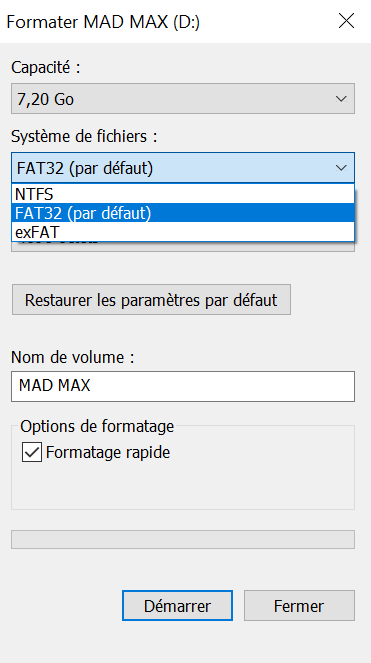Uncheck the Formatage rapide checkbox
Image resolution: width=371 pixels, height=663 pixels.
(x=32, y=452)
